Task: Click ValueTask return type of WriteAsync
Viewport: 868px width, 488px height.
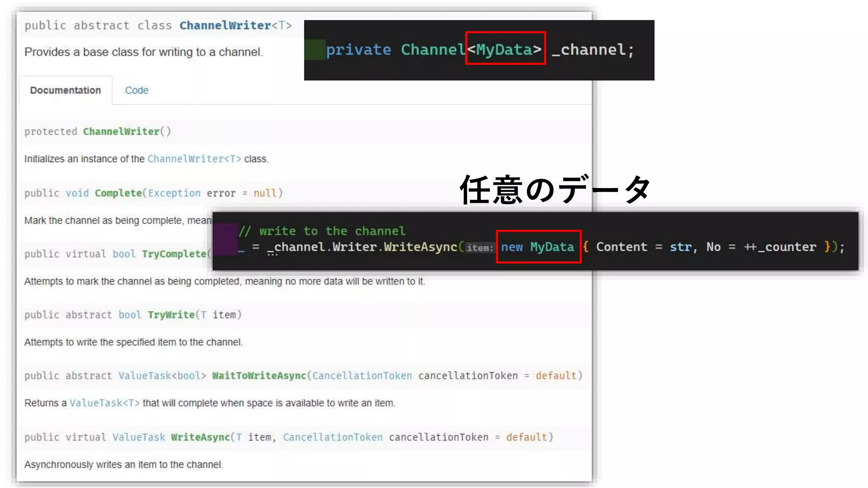Action: point(139,437)
